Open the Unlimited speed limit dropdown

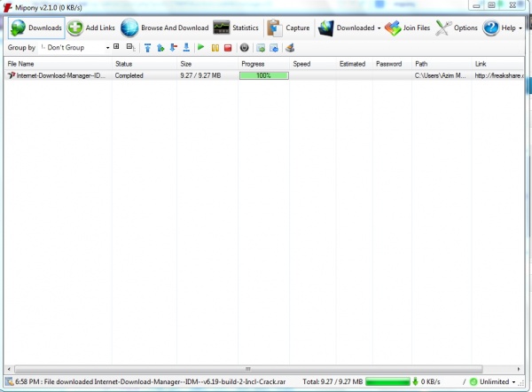coord(493,382)
